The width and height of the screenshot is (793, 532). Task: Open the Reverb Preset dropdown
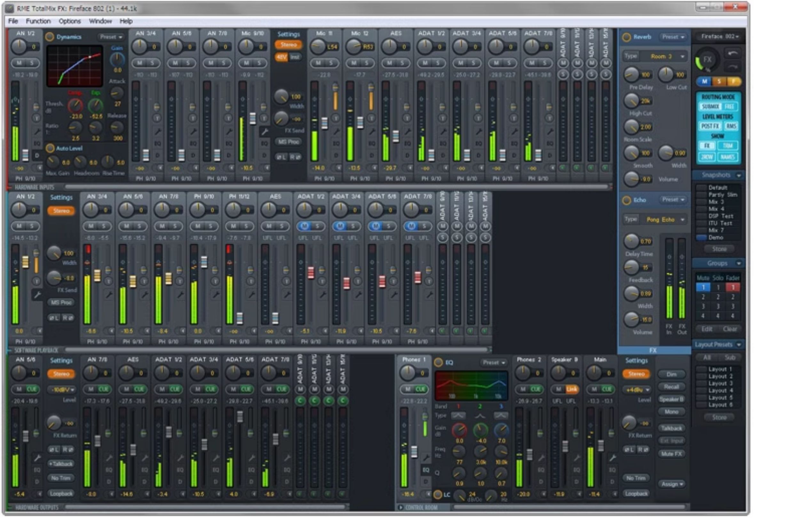tap(673, 37)
